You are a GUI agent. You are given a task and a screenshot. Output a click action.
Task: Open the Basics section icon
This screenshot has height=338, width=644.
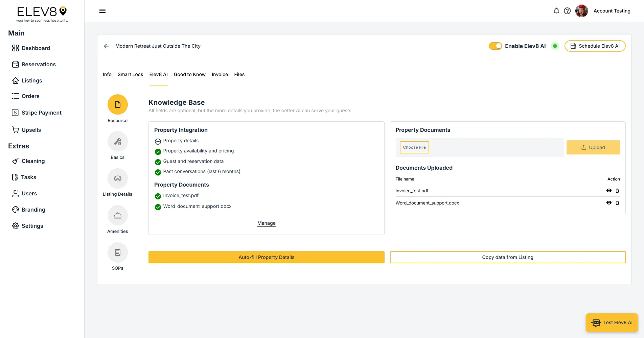click(117, 141)
